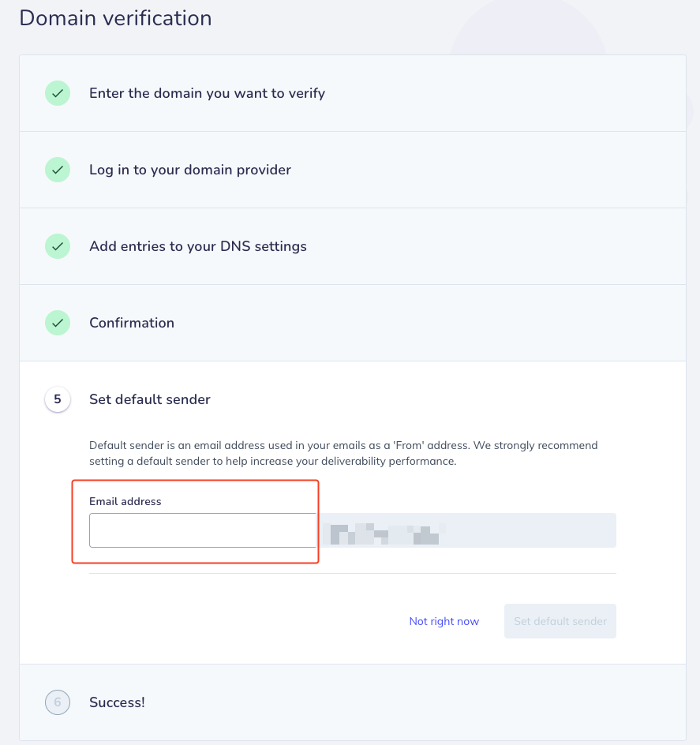The height and width of the screenshot is (745, 700).
Task: Click checkmark icon beside "Add entries to your DNS settings"
Action: coord(58,246)
